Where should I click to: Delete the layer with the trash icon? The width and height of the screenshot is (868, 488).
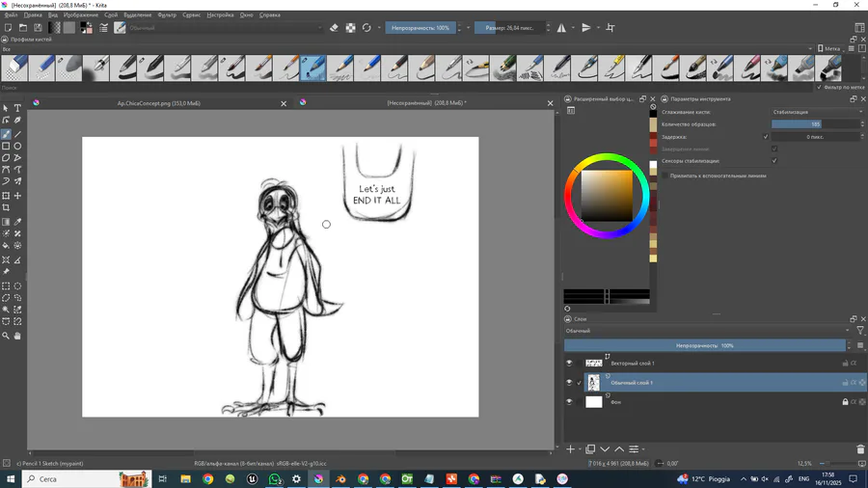[860, 449]
